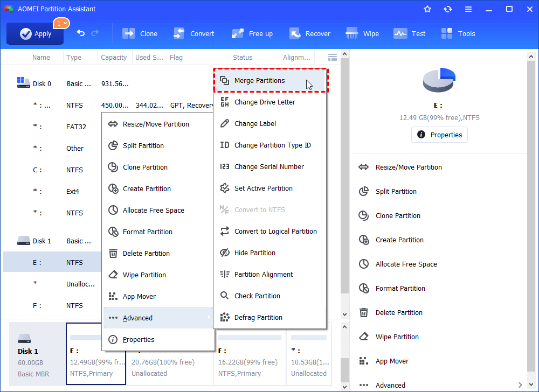Open the Recover toolbar item
This screenshot has height=392, width=539.
(x=309, y=33)
